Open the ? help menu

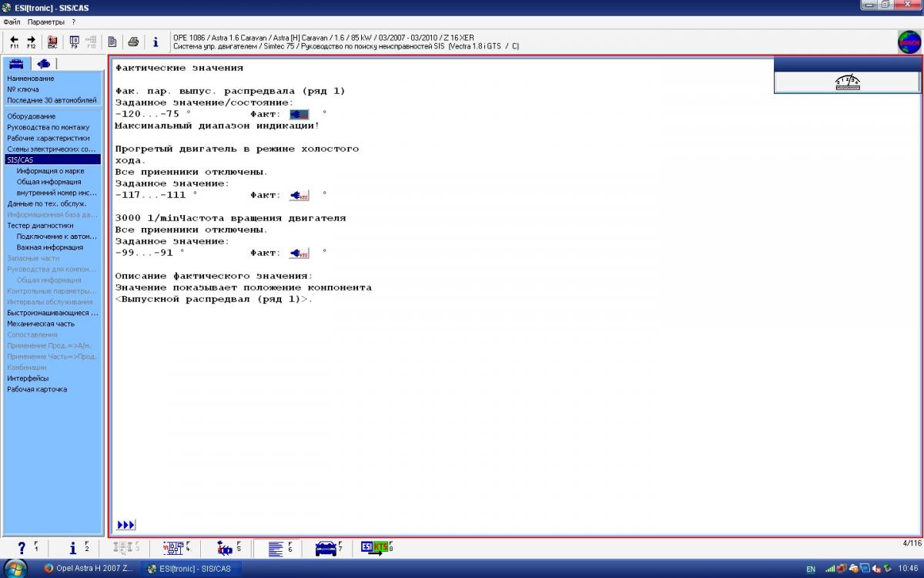(x=73, y=22)
